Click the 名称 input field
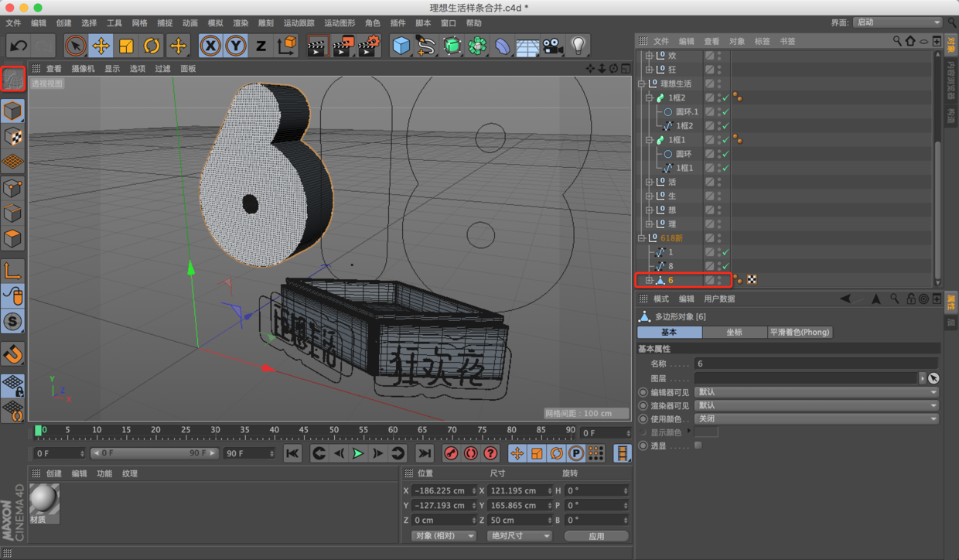The height and width of the screenshot is (560, 959). [817, 364]
